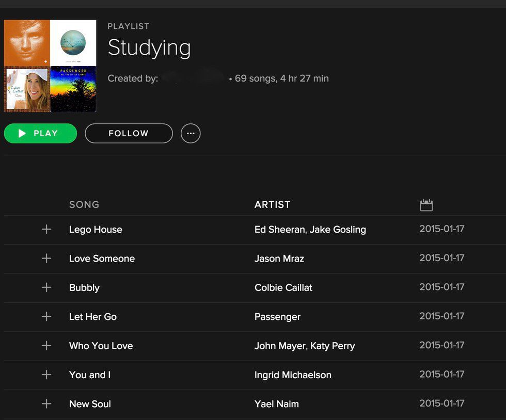506x420 pixels.
Task: Open Katy Perry artist link
Action: click(333, 346)
